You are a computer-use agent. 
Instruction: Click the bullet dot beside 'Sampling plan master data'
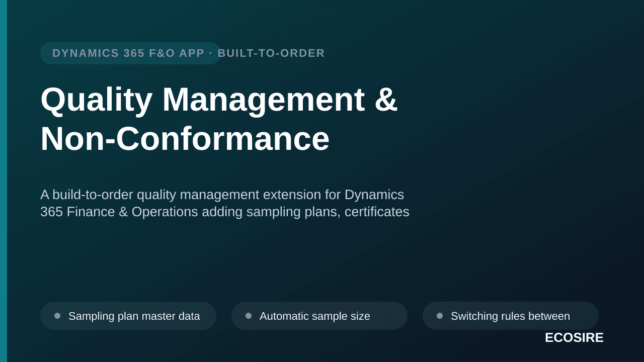(x=57, y=316)
